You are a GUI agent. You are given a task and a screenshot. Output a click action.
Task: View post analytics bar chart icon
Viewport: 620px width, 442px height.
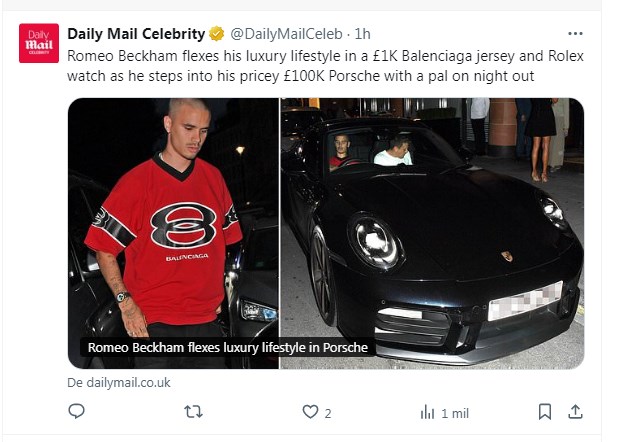pyautogui.click(x=427, y=412)
